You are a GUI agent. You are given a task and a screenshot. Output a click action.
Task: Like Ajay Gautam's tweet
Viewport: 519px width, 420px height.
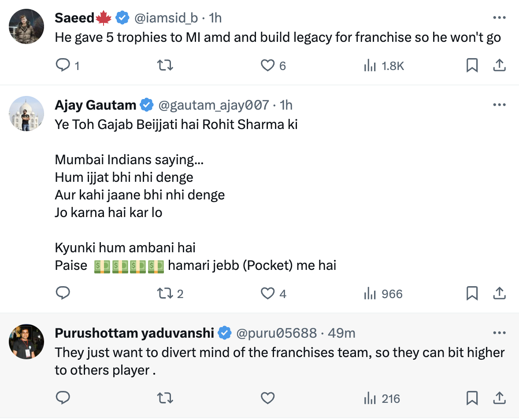(x=267, y=293)
